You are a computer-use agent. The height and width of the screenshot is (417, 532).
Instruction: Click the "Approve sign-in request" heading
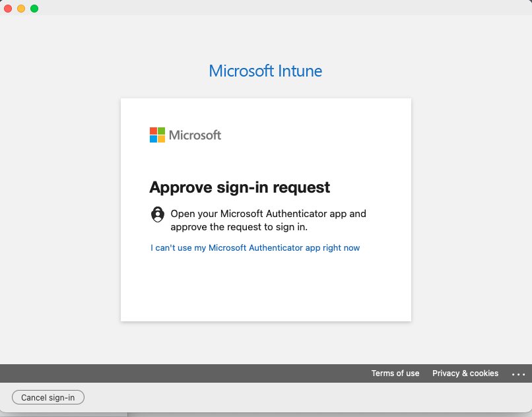tap(240, 187)
